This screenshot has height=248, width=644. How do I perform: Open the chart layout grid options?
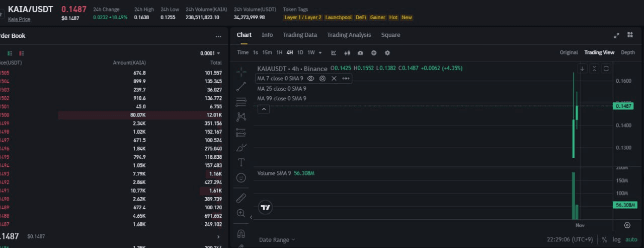(630, 35)
